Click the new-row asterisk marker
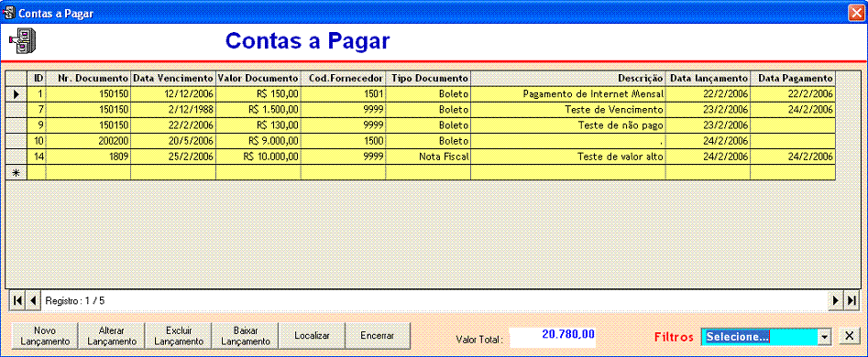 point(16,172)
